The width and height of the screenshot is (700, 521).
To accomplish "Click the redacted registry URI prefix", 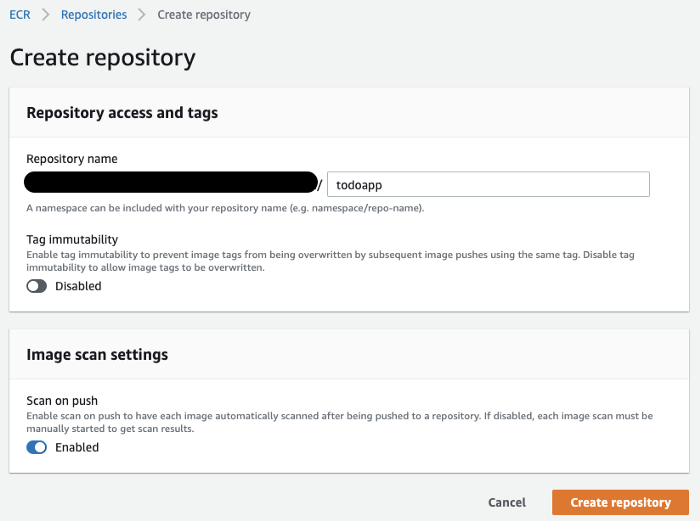I will point(171,183).
